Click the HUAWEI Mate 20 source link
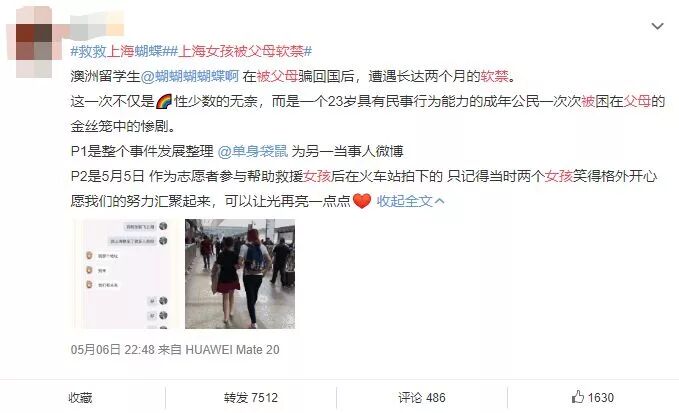The image size is (679, 413). [x=233, y=349]
